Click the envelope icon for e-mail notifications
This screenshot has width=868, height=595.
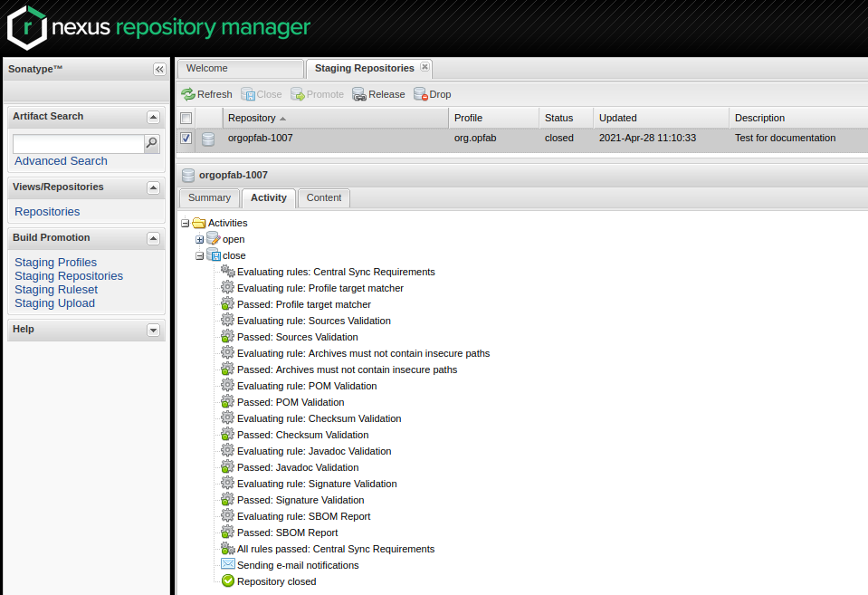pyautogui.click(x=227, y=564)
